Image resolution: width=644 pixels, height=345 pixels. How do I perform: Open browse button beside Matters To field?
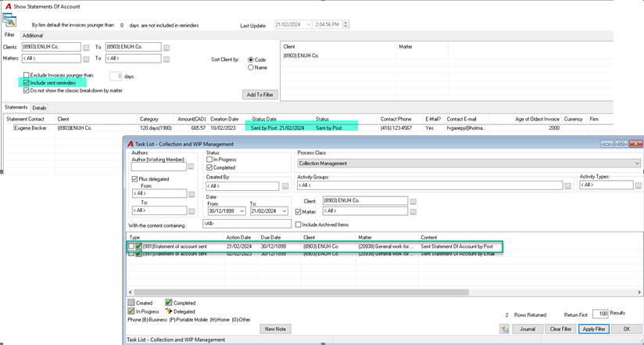click(166, 59)
